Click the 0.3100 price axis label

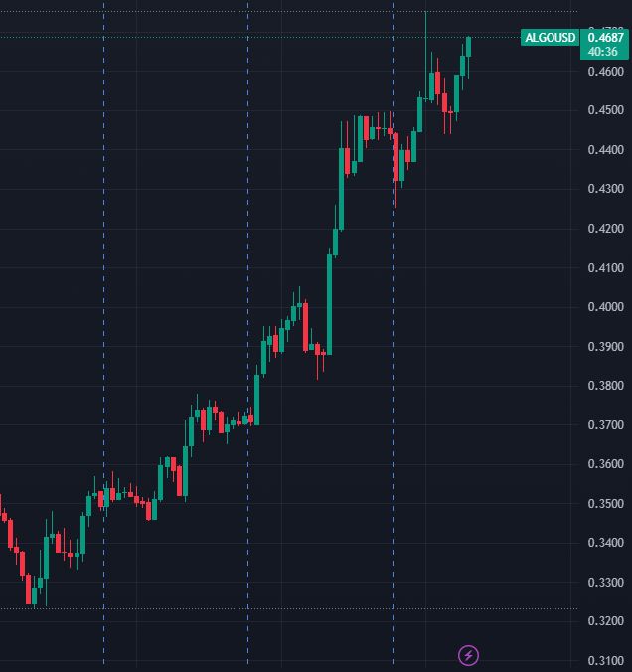click(605, 661)
